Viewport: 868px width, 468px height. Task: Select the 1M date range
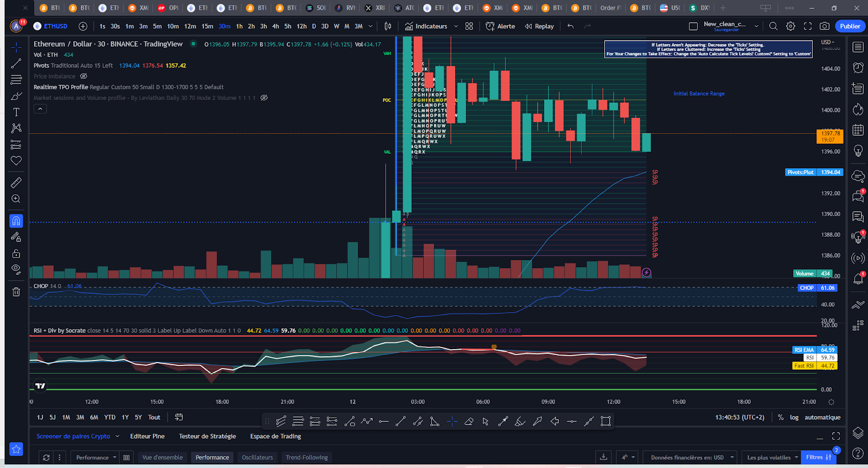(x=66, y=418)
